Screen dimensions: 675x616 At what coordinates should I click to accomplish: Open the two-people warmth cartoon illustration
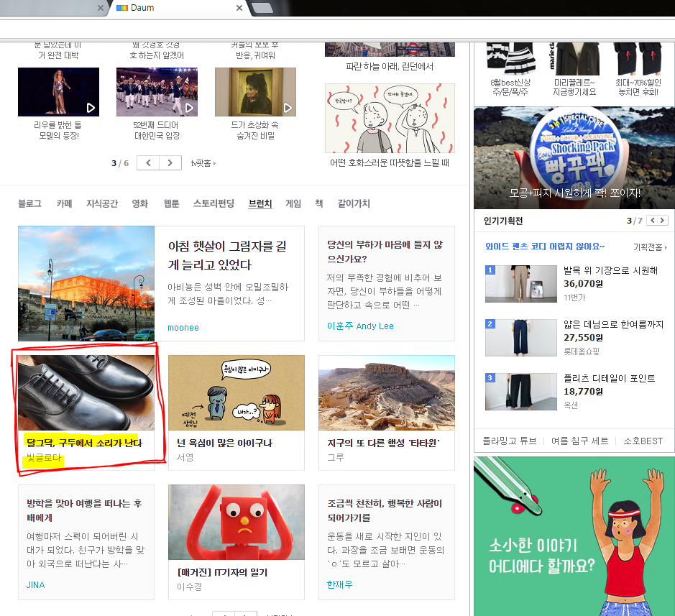[390, 118]
